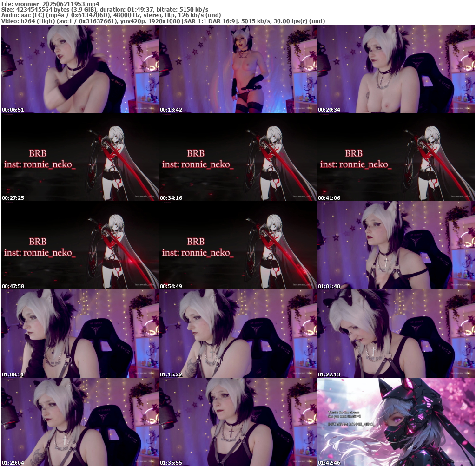The width and height of the screenshot is (476, 466).
Task: Click the BRB frame at 00:27:25
Action: pos(80,157)
